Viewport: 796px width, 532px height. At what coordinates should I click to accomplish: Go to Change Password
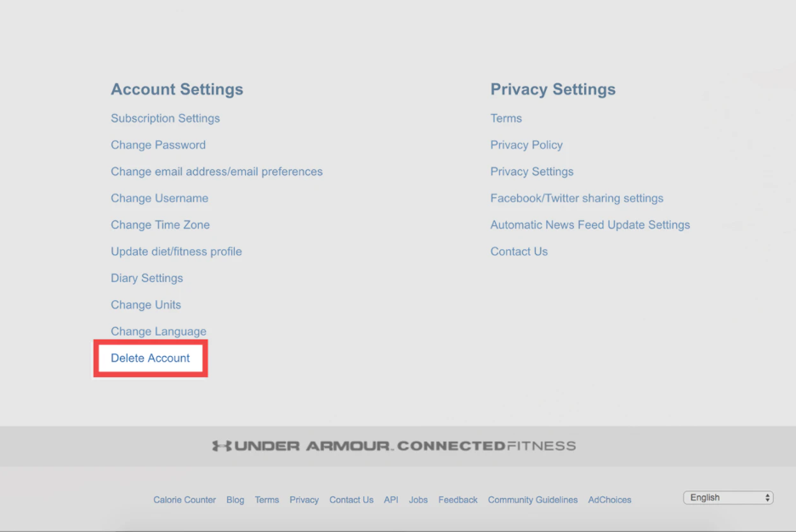[158, 145]
